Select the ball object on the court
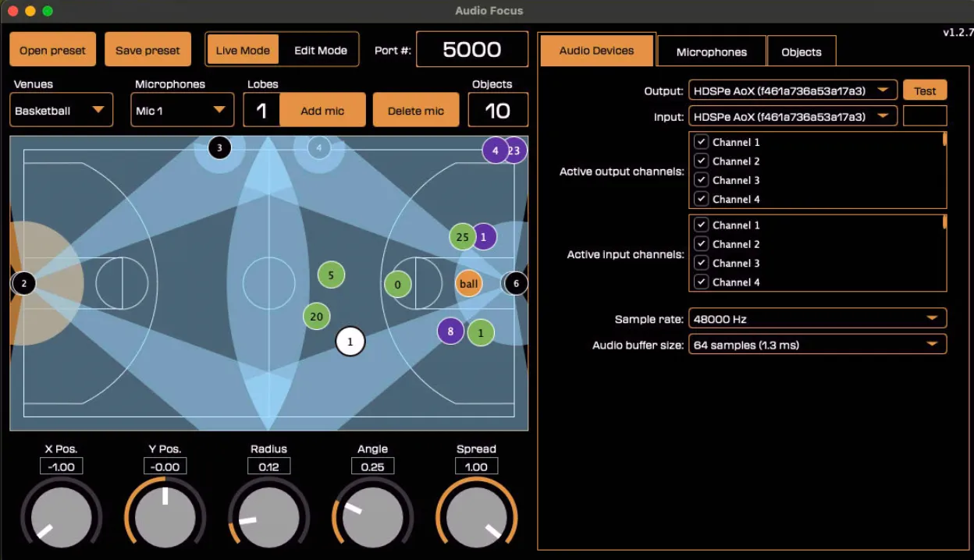This screenshot has height=560, width=974. tap(468, 283)
